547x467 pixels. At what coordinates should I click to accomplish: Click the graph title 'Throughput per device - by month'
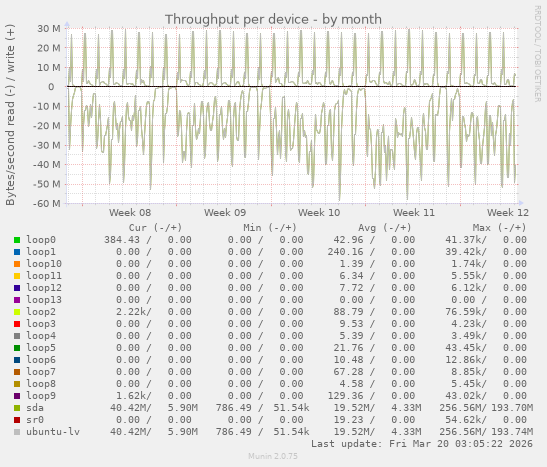(273, 20)
